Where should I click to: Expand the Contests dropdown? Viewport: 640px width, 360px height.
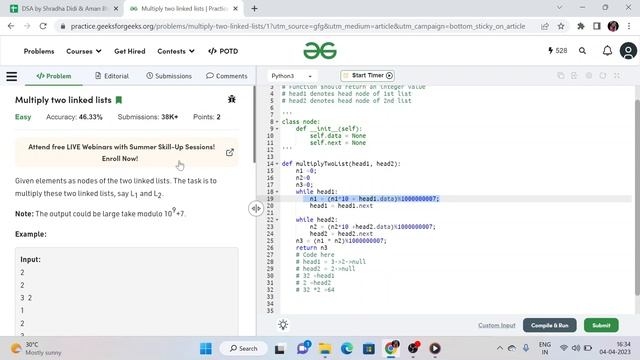(176, 51)
